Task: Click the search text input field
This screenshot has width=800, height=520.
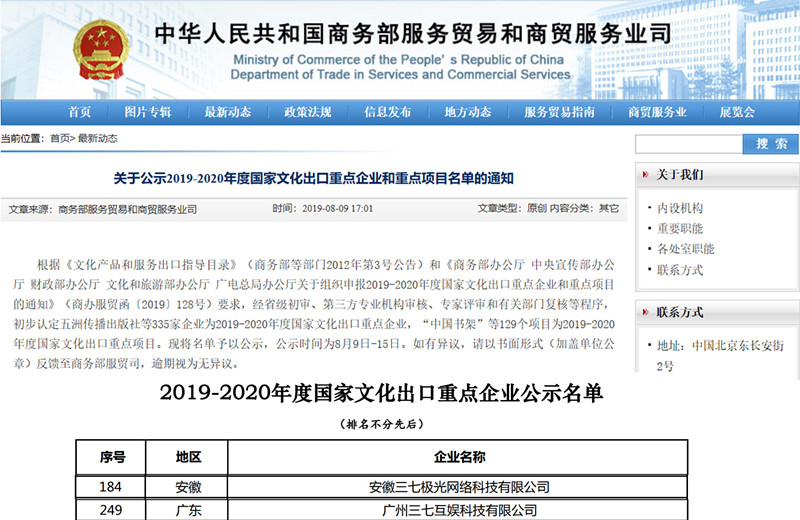Action: (x=688, y=144)
